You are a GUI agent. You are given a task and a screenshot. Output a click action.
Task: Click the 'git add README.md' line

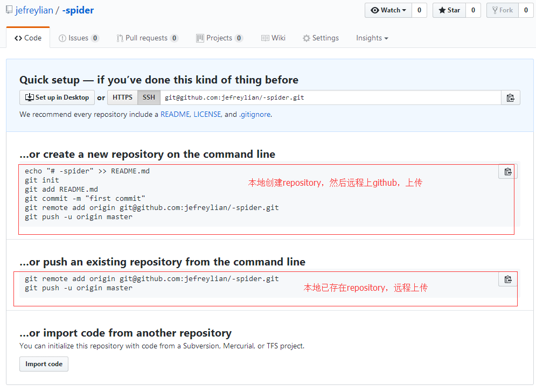coord(61,190)
